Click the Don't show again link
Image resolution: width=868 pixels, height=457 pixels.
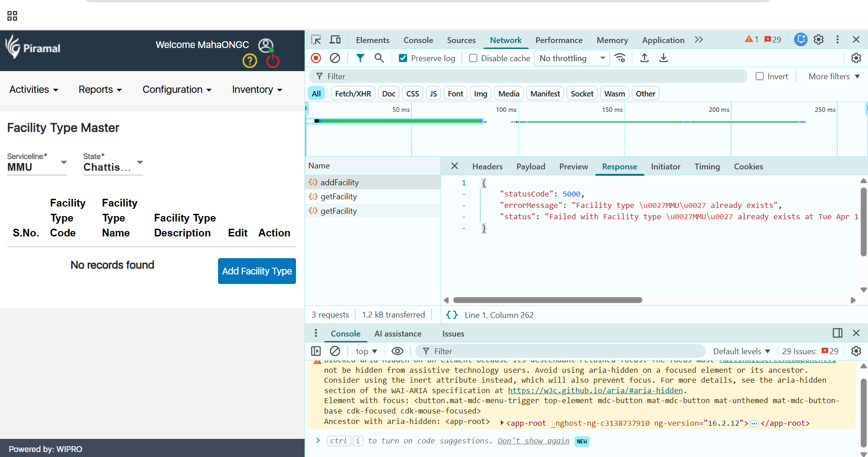tap(533, 441)
